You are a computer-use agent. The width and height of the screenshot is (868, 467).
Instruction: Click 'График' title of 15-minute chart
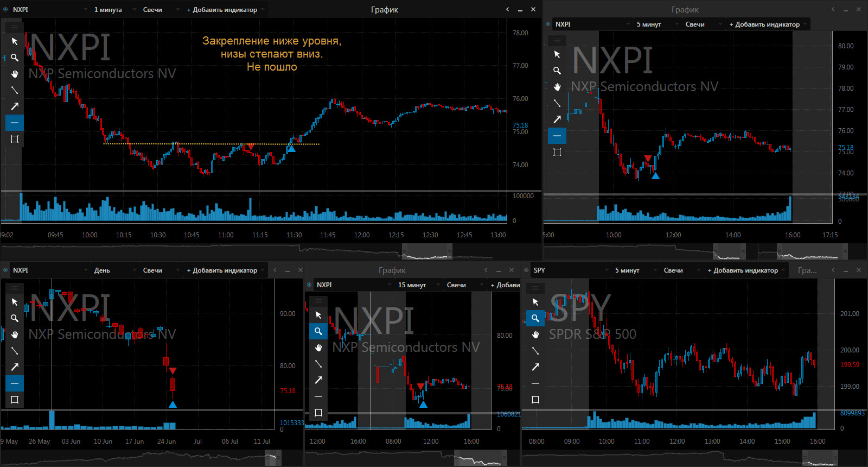[392, 270]
